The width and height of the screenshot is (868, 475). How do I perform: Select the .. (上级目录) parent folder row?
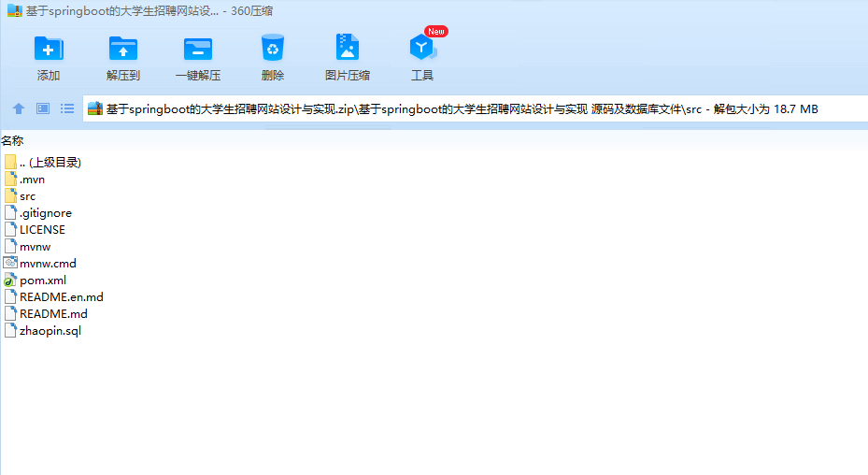(43, 163)
